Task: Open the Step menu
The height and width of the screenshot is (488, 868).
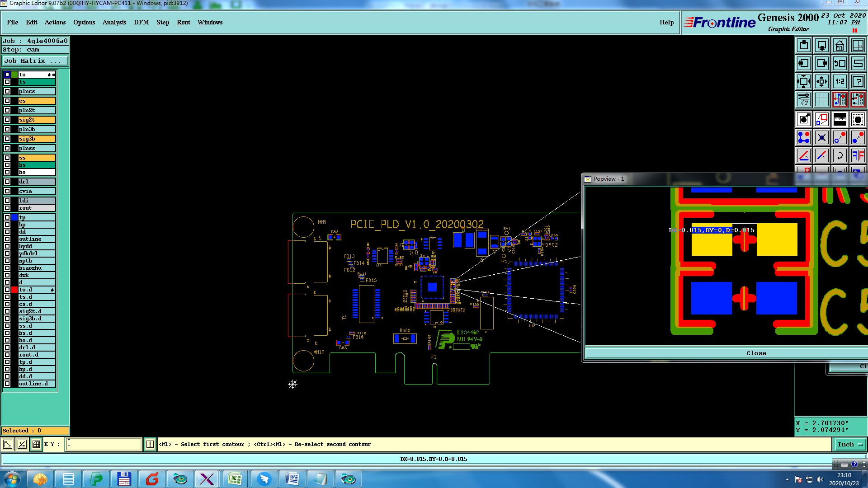Action: pos(163,22)
